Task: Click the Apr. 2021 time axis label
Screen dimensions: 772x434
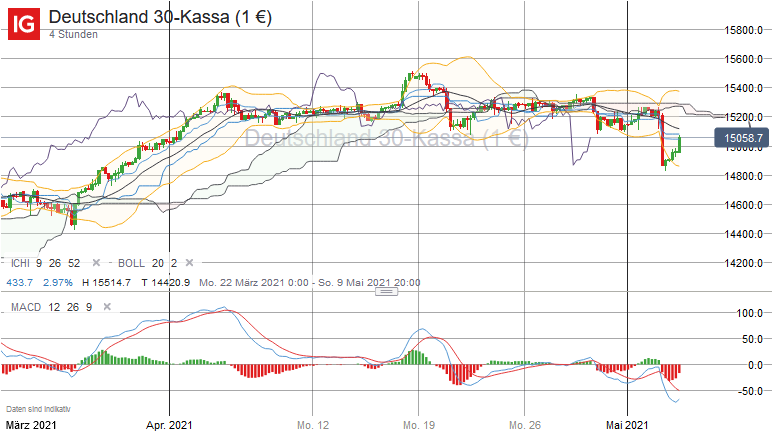Action: [169, 425]
